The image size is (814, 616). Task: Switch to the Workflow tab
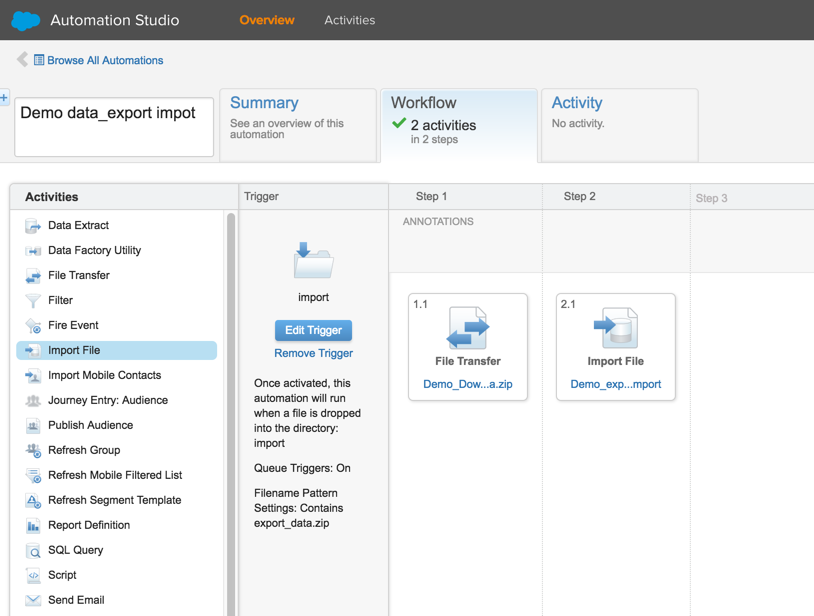[x=459, y=125]
